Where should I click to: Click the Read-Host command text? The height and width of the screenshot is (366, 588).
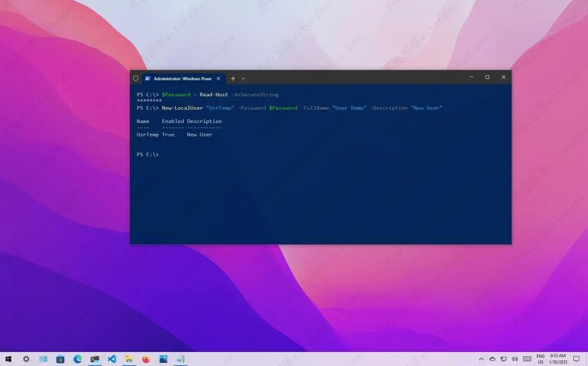(x=214, y=94)
